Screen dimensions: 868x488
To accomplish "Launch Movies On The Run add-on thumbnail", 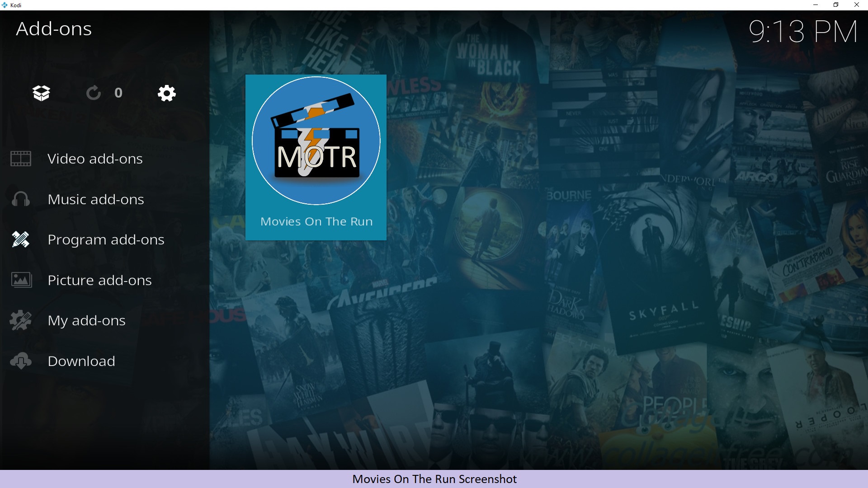I will [316, 141].
